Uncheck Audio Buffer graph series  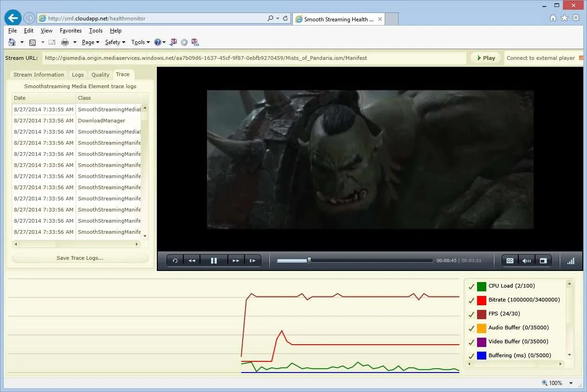(x=471, y=328)
